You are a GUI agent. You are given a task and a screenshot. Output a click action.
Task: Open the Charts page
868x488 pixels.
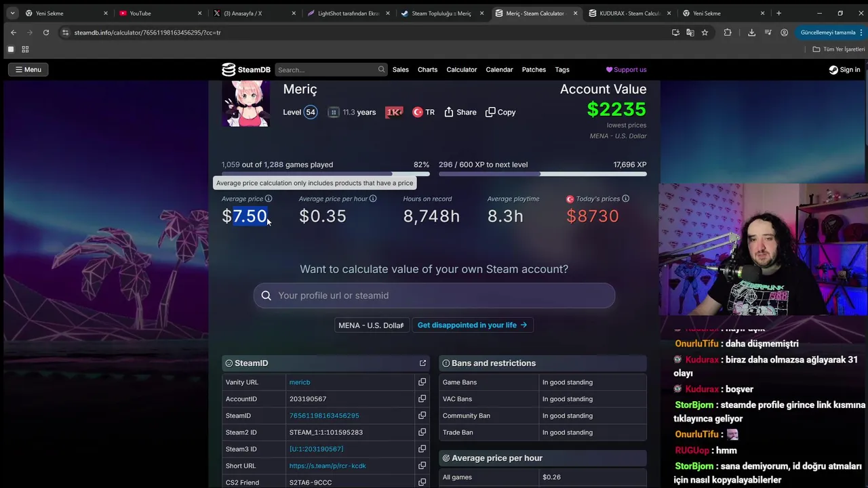pyautogui.click(x=428, y=70)
